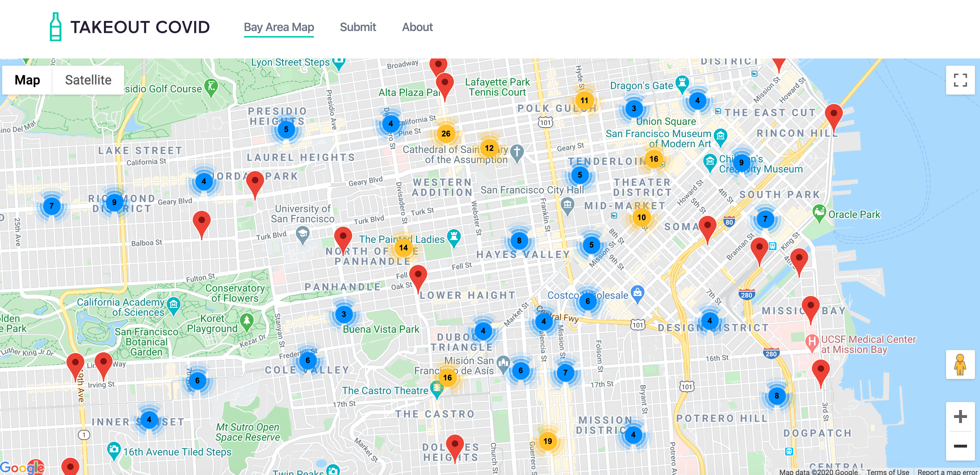Screen dimensions: 980x475
Task: Select the red pin at Oak St
Action: (418, 278)
